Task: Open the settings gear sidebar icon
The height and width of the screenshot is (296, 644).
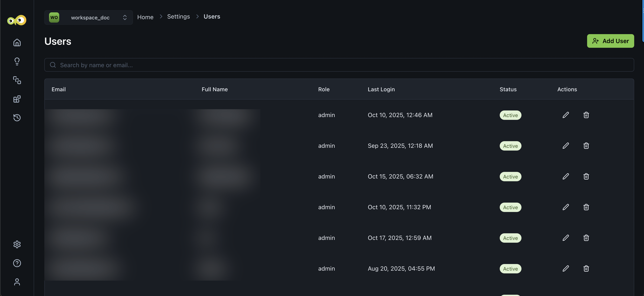Action: click(17, 244)
